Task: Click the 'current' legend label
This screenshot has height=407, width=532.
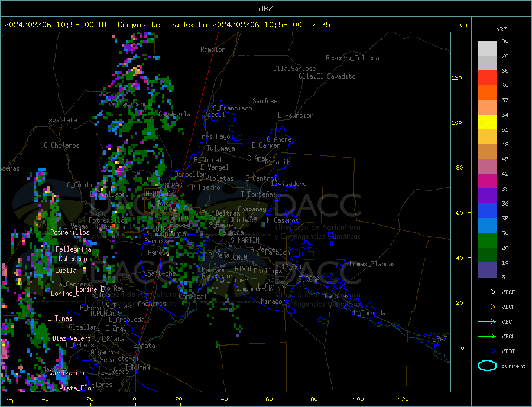Action: click(x=514, y=366)
